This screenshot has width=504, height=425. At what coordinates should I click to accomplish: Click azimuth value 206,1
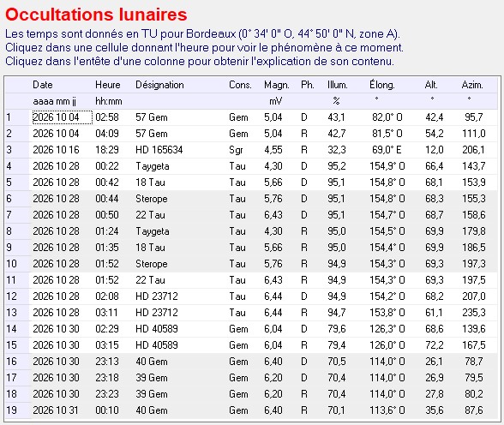pyautogui.click(x=474, y=150)
